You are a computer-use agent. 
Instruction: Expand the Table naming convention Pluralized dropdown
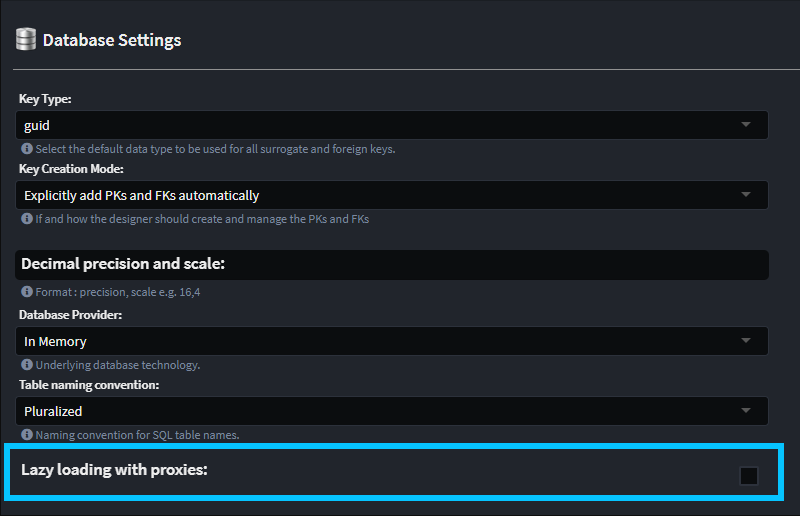tap(394, 411)
